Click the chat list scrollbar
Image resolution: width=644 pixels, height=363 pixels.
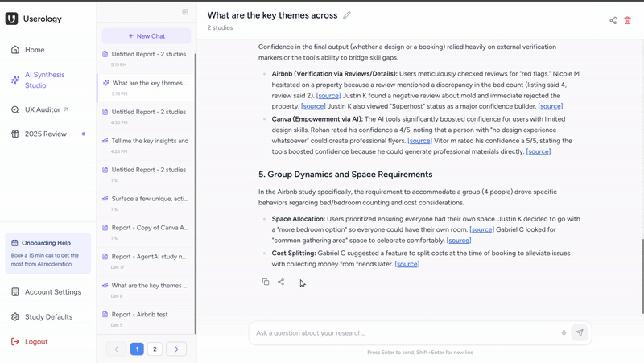pos(195,193)
